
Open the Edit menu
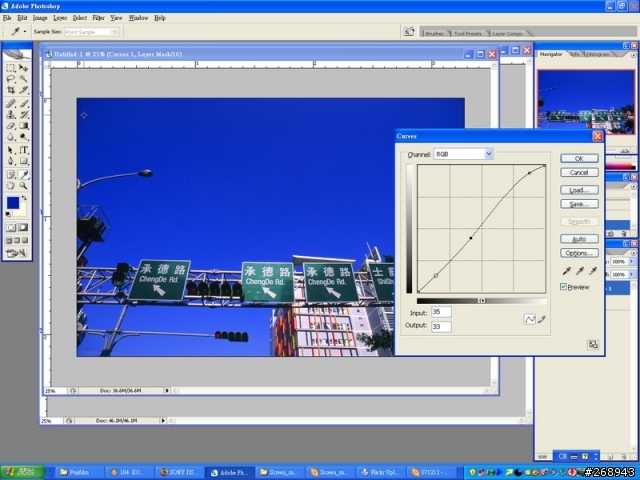click(x=22, y=18)
